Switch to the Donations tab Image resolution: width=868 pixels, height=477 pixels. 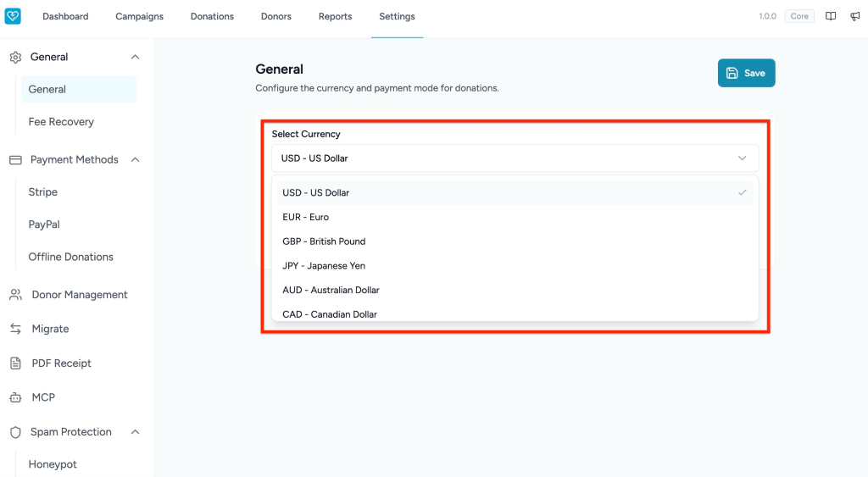click(x=212, y=17)
